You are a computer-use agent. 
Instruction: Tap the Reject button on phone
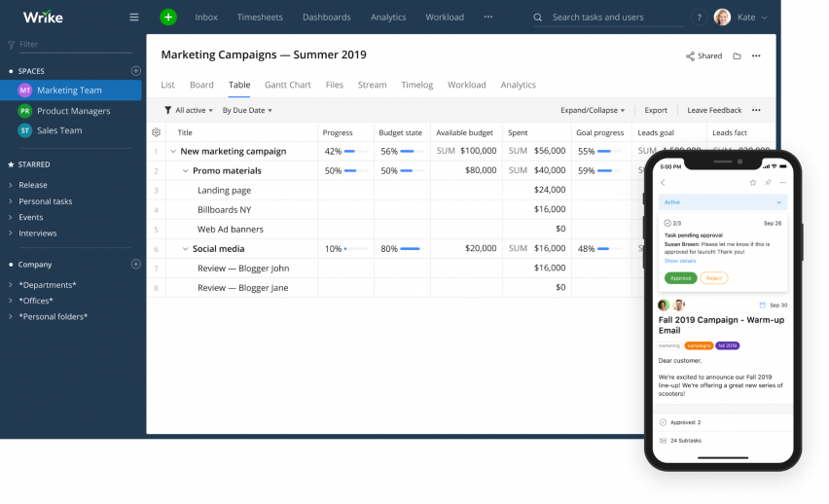pyautogui.click(x=714, y=278)
